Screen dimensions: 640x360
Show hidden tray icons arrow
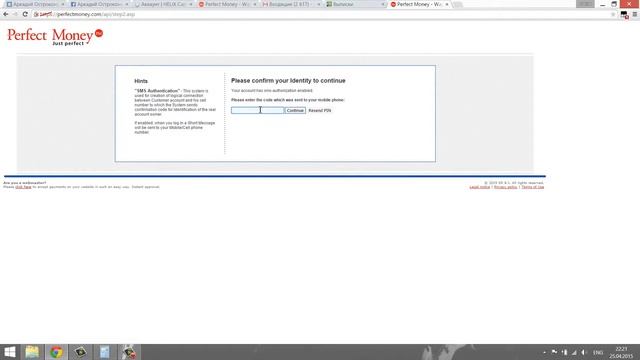pos(544,352)
